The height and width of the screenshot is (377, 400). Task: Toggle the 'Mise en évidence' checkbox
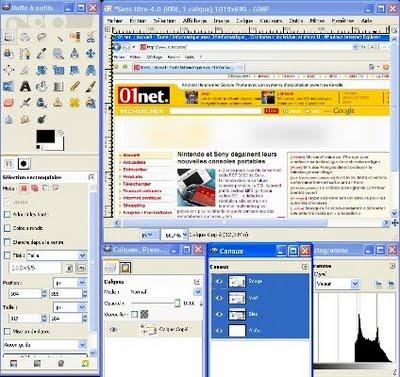(7, 331)
